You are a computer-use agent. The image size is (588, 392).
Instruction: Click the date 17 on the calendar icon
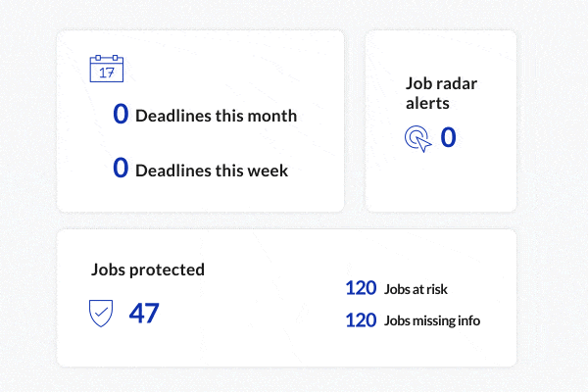coord(107,73)
